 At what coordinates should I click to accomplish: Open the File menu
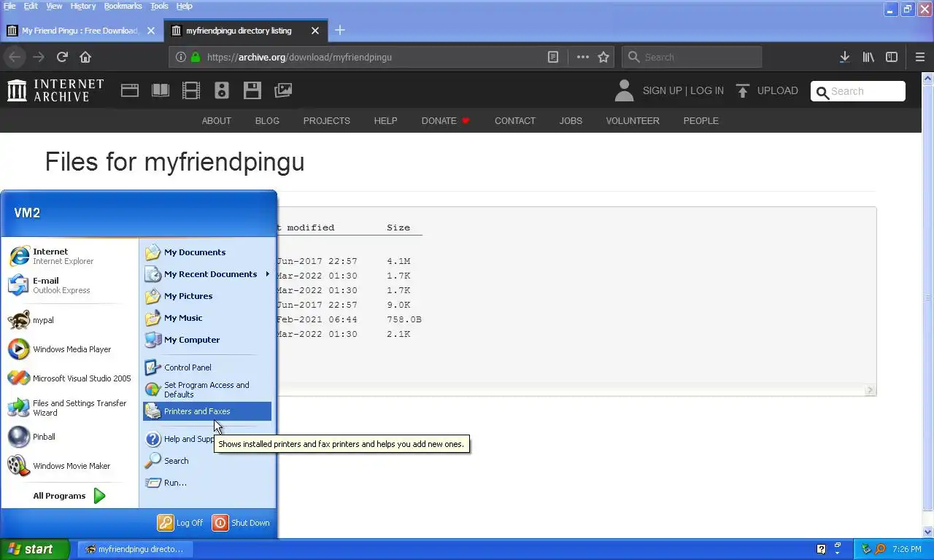(x=9, y=6)
